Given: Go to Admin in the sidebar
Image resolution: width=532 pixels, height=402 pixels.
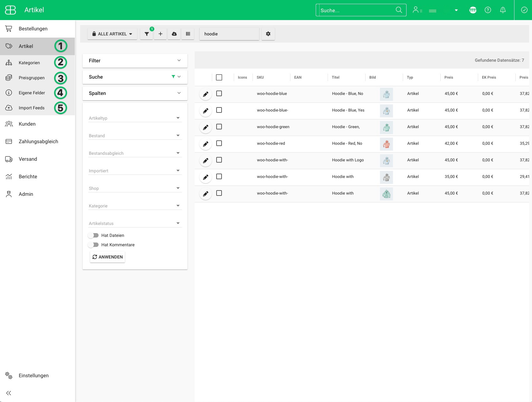Looking at the screenshot, I should 37,194.
